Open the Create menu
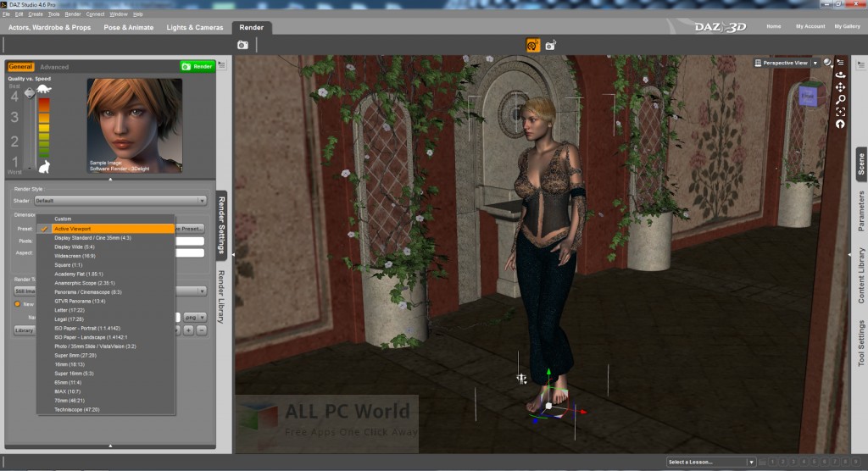868x471 pixels. click(36, 14)
